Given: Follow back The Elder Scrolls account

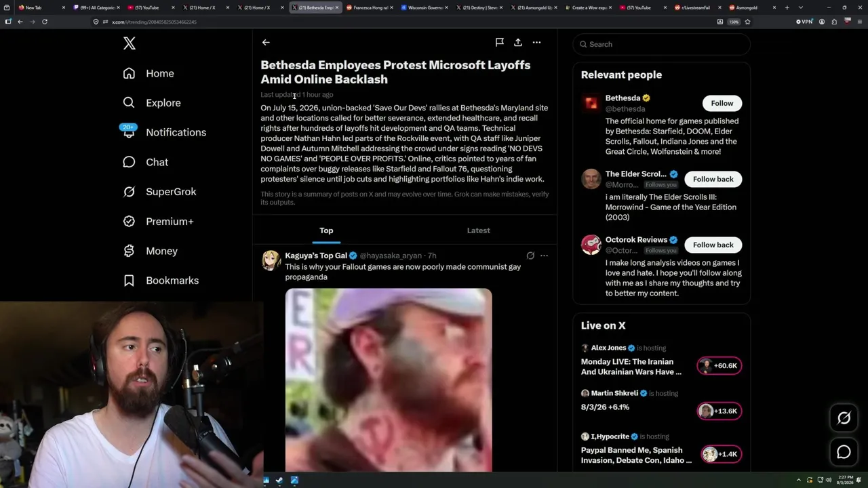Looking at the screenshot, I should pyautogui.click(x=713, y=179).
